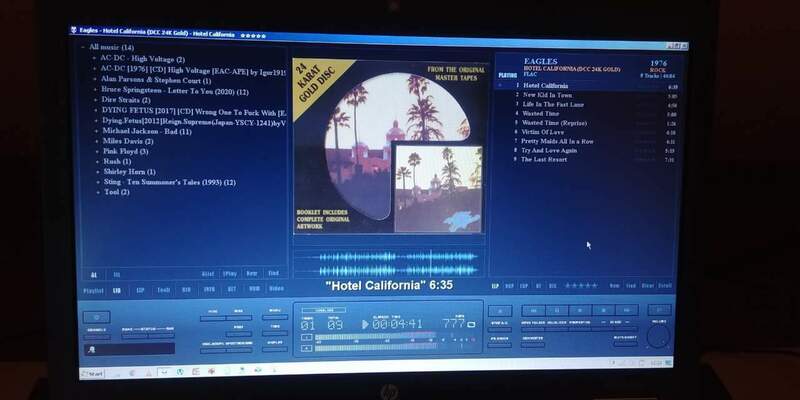The height and width of the screenshot is (400, 800).
Task: Expand the AC-DC - High Voltage tree entry
Action: pos(95,59)
